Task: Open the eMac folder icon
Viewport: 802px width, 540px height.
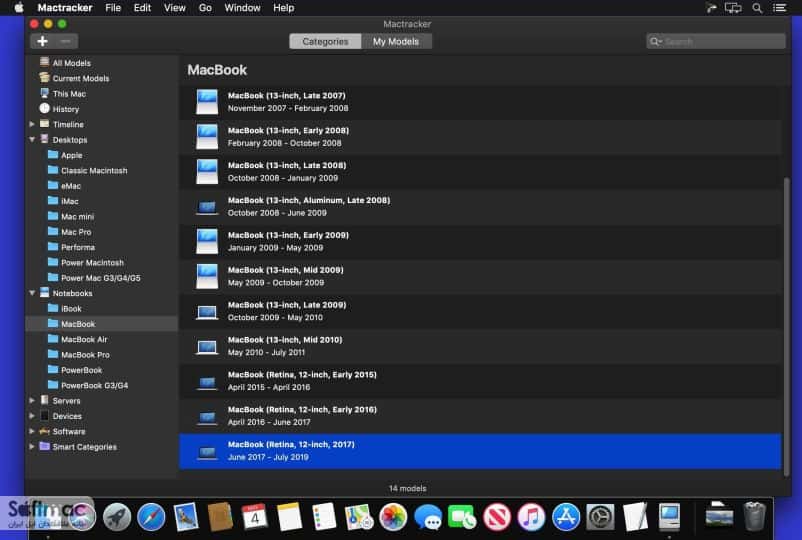Action: coord(53,185)
